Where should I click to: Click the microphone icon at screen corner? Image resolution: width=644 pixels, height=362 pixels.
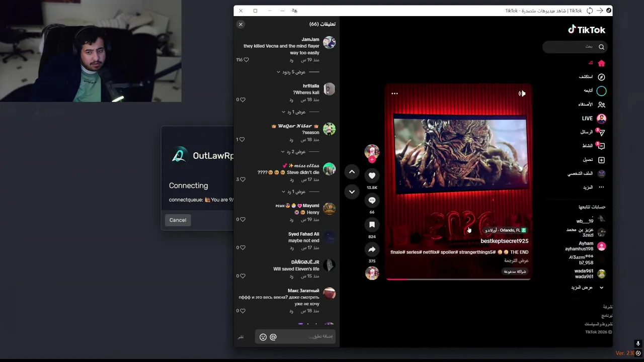(x=638, y=344)
